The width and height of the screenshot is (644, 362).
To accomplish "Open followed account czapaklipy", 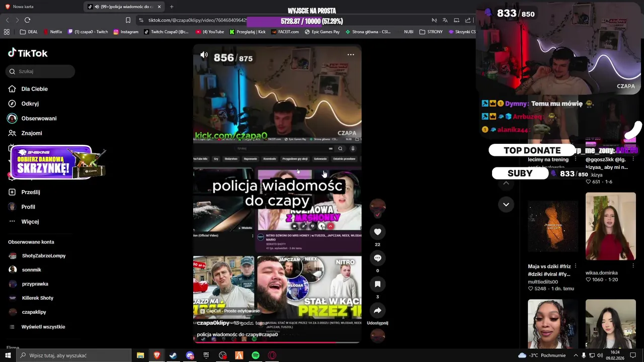I will (34, 312).
